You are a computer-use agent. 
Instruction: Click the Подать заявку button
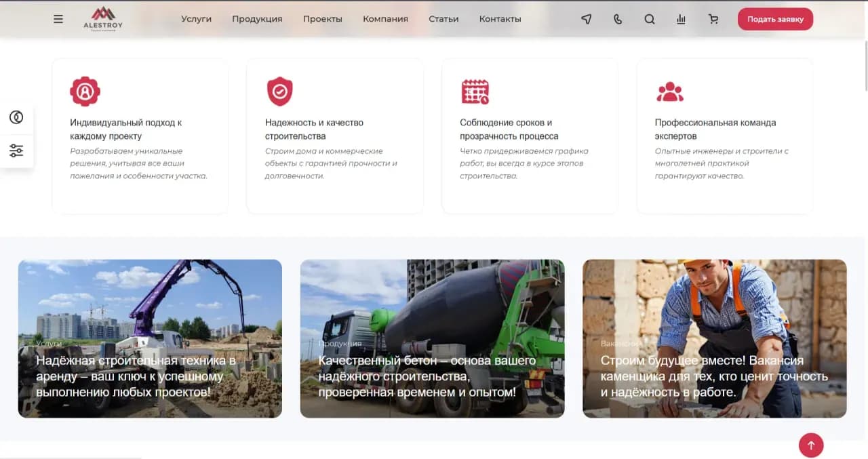[x=775, y=19]
